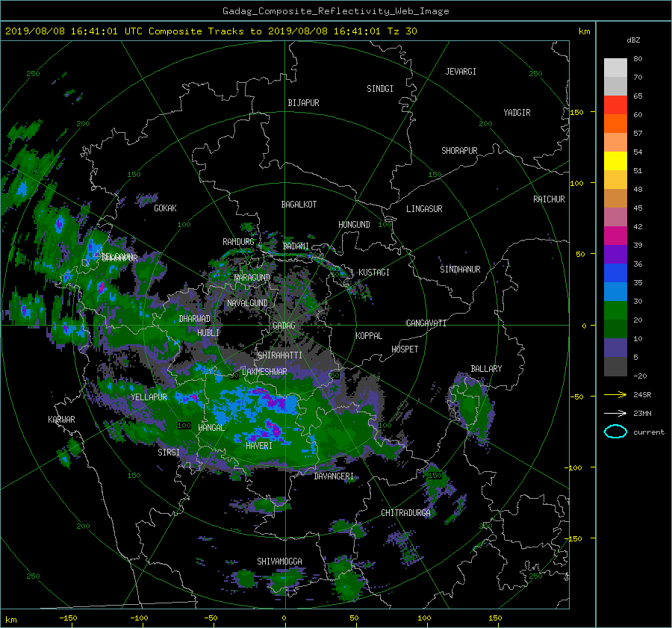The image size is (672, 628).
Task: Click the '23MN' legend text
Action: click(x=642, y=414)
